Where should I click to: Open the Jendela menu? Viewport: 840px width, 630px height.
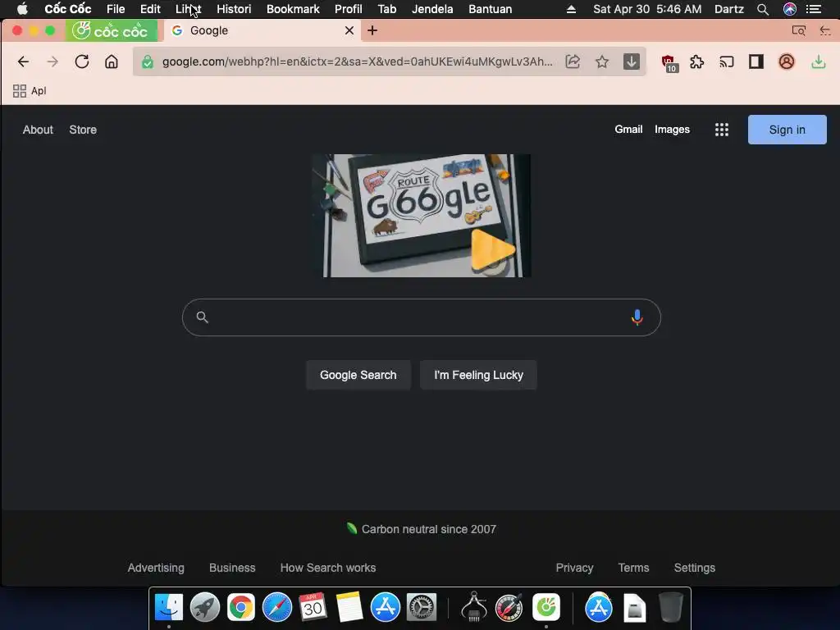pos(432,9)
